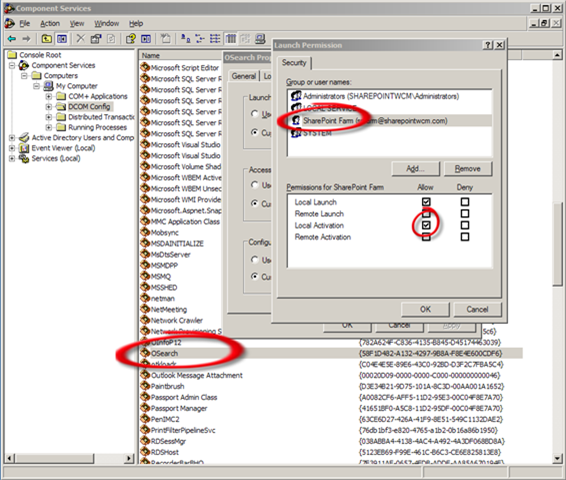The image size is (566, 480).
Task: Click the Forward arrow toolbar icon
Action: pyautogui.click(x=26, y=39)
